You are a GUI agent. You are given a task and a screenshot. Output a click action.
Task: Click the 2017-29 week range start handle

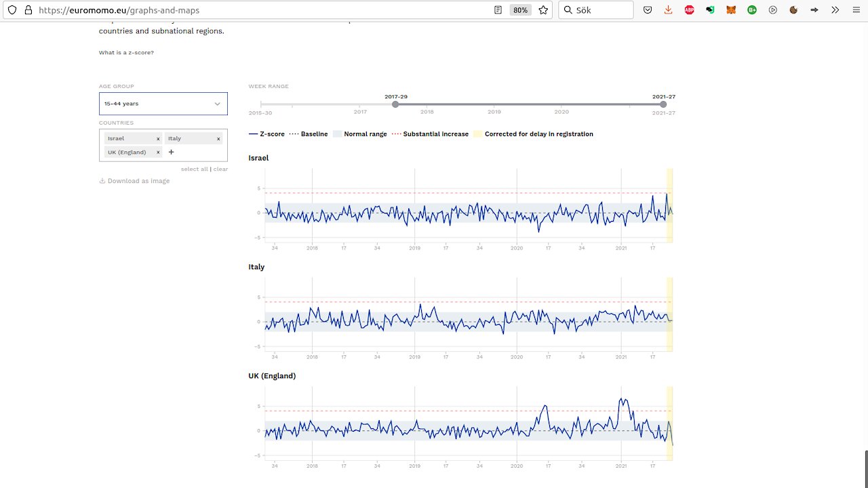click(395, 104)
